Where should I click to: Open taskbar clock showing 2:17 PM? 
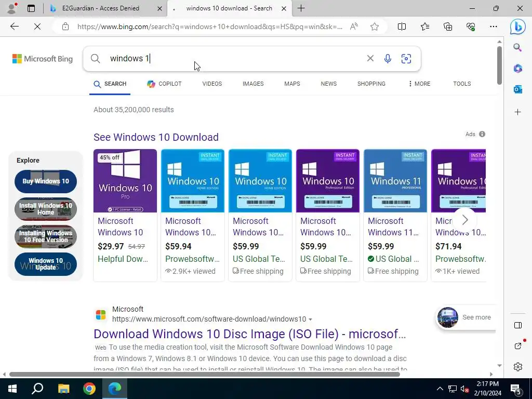click(x=488, y=389)
